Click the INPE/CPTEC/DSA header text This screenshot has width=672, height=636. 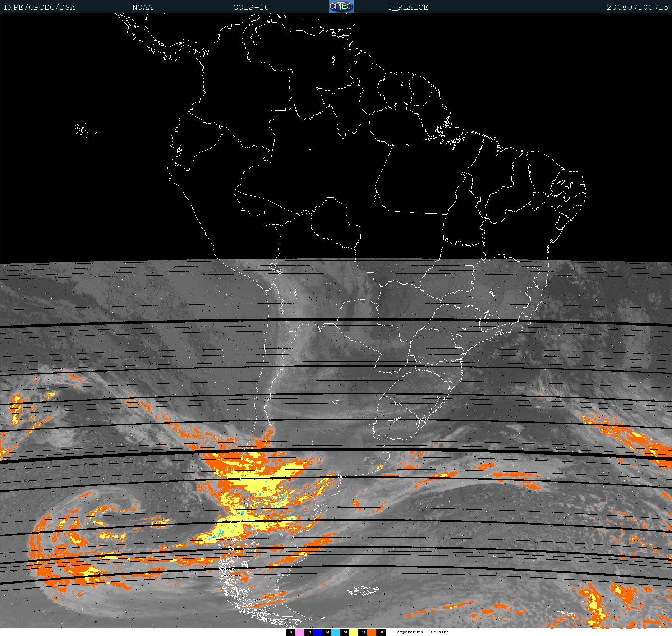point(39,7)
